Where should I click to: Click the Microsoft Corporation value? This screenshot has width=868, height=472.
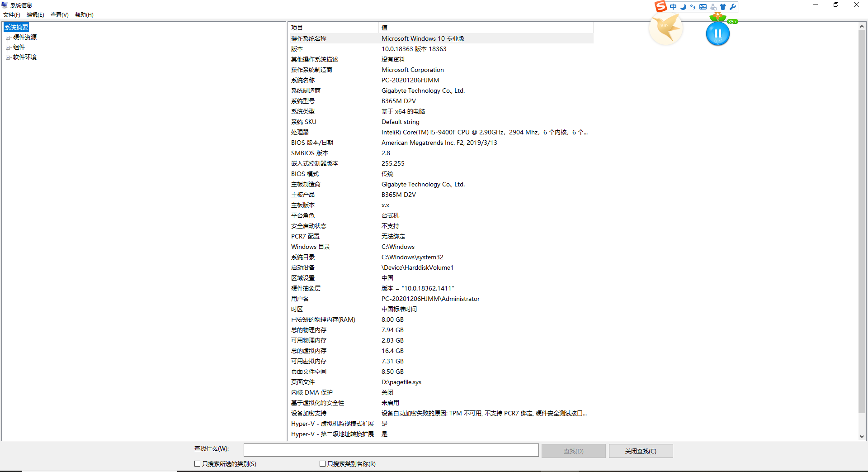click(412, 70)
